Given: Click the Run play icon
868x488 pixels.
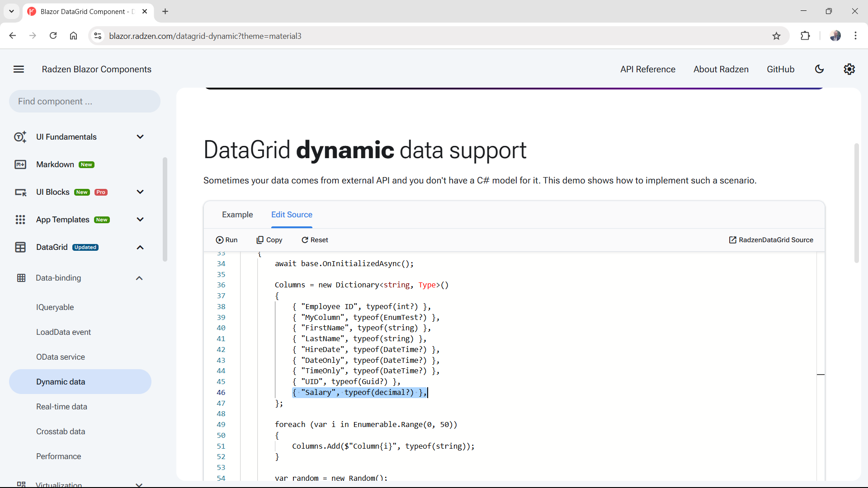Looking at the screenshot, I should click(x=220, y=240).
